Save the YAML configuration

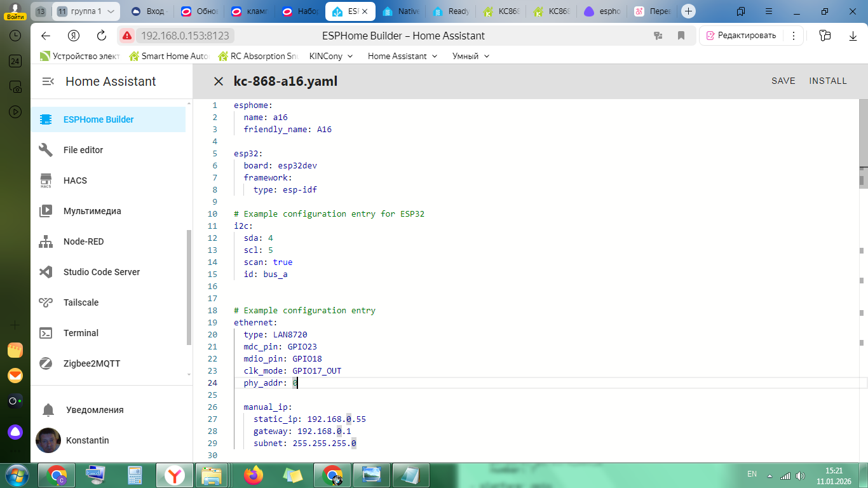click(783, 81)
